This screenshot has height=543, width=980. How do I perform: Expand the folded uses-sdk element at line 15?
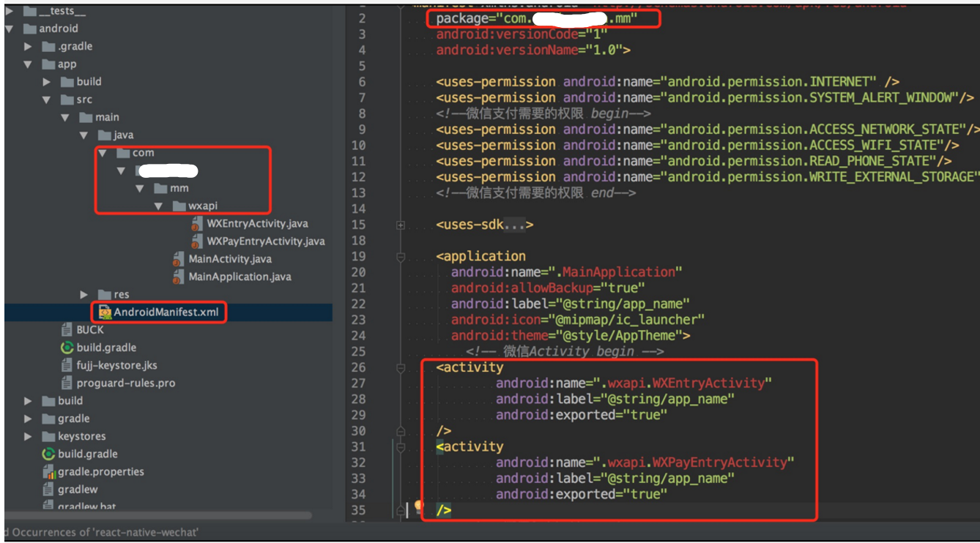(399, 225)
